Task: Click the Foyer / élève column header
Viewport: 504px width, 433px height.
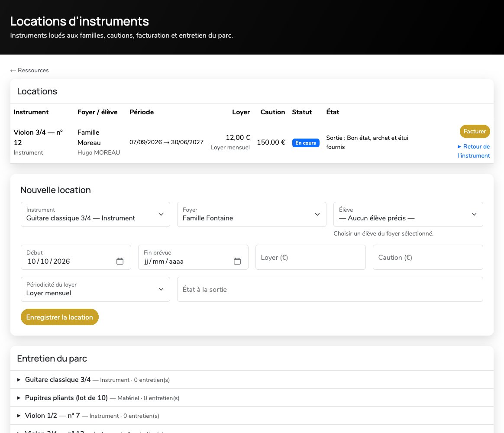Action: click(x=97, y=112)
